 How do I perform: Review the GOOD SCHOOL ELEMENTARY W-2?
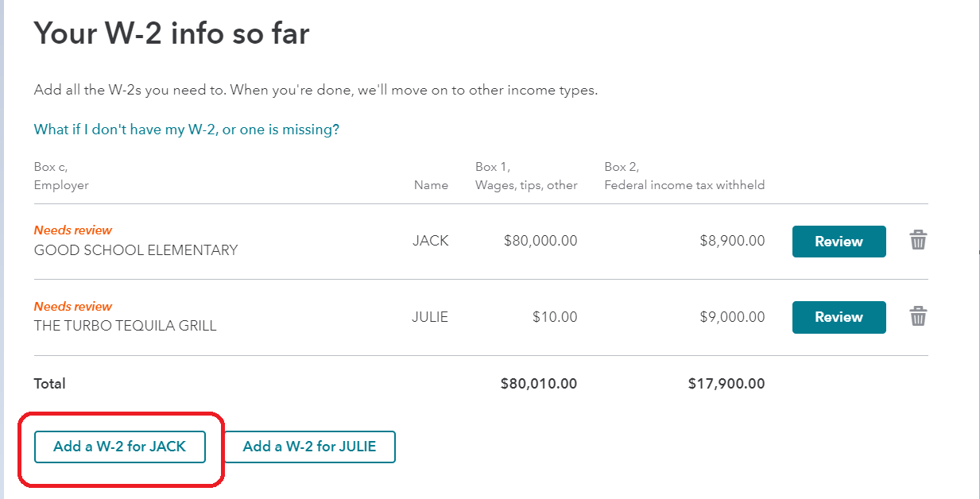(839, 242)
